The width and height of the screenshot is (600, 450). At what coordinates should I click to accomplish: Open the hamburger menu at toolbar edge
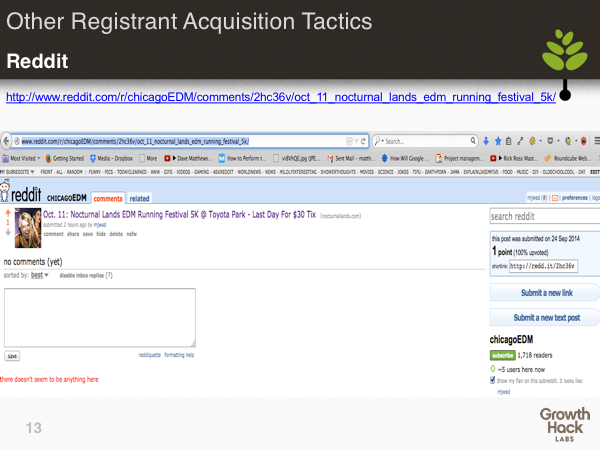[597, 141]
